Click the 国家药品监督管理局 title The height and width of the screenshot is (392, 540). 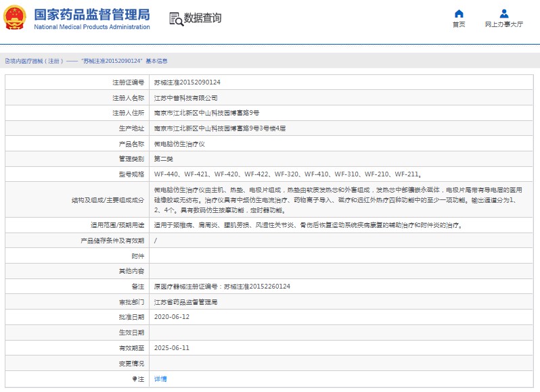(91, 15)
